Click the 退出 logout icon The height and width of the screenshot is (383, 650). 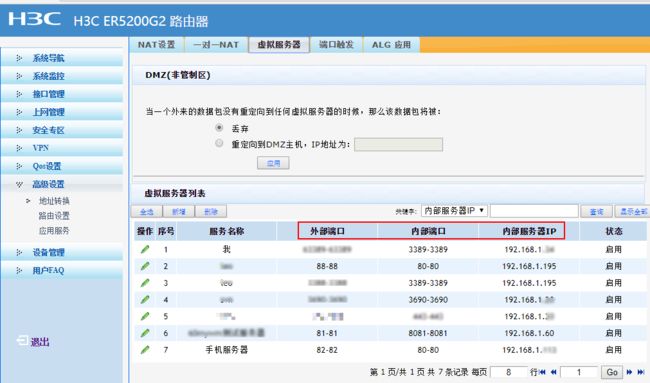coord(22,341)
